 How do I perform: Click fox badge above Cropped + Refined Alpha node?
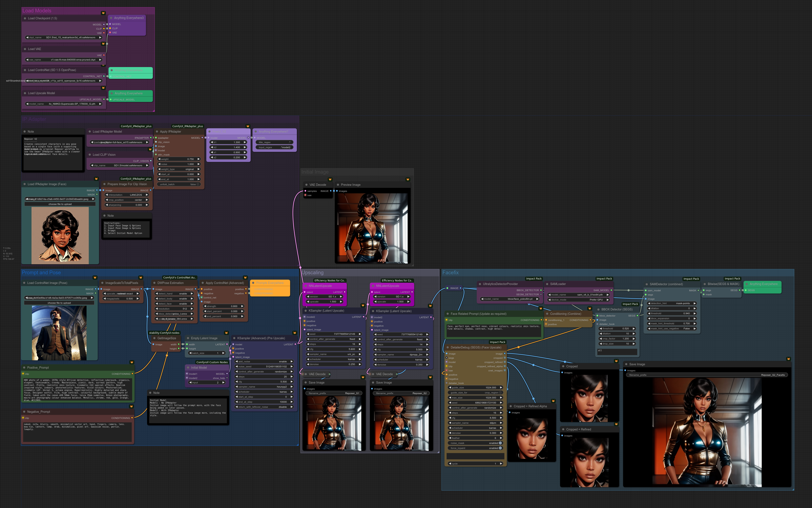click(553, 401)
